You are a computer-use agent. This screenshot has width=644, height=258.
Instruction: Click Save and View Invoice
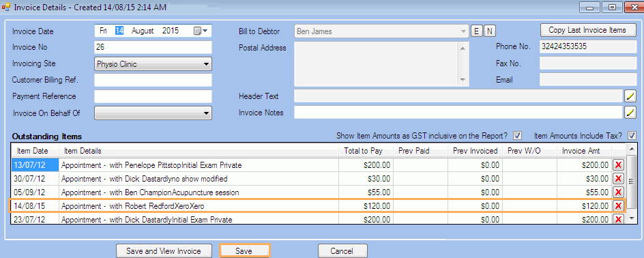tap(164, 251)
